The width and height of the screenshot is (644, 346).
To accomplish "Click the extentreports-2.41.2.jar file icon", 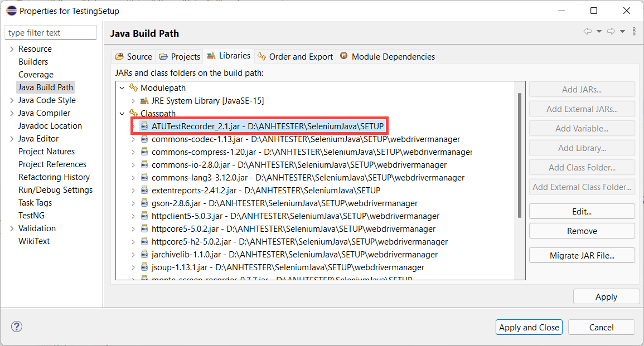I will 144,190.
